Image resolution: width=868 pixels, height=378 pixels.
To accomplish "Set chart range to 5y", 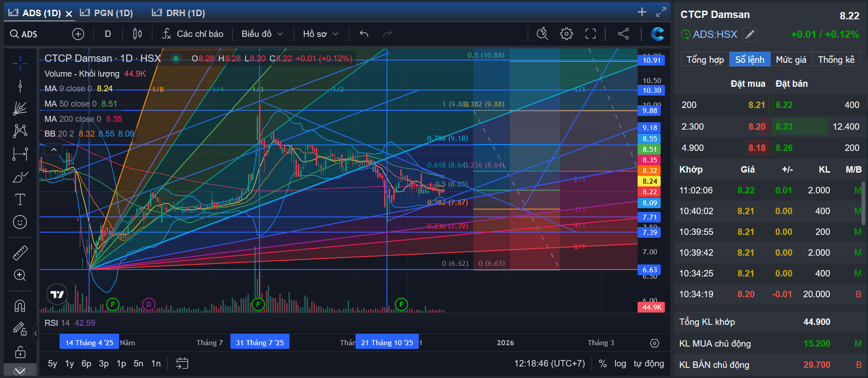I will (53, 364).
